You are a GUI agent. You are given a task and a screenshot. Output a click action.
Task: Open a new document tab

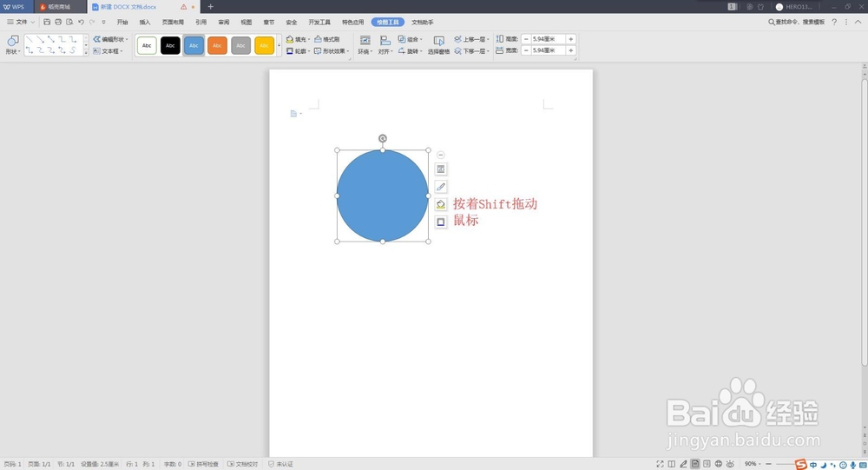pyautogui.click(x=210, y=7)
